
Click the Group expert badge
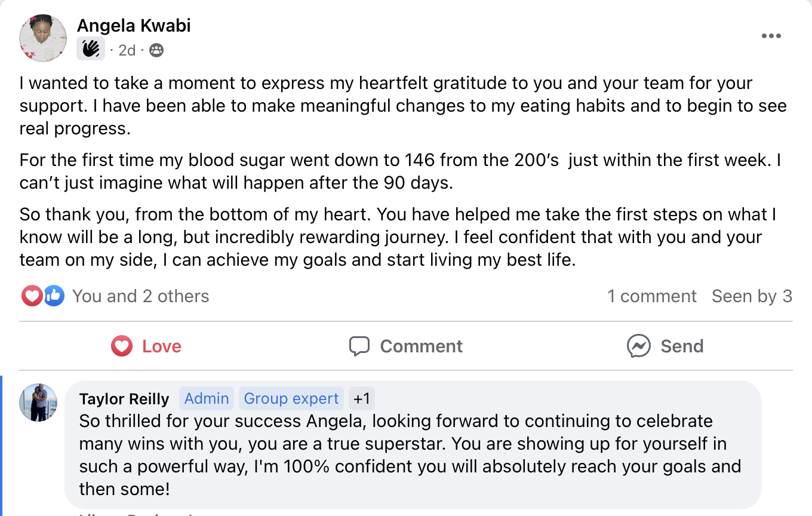(x=291, y=398)
